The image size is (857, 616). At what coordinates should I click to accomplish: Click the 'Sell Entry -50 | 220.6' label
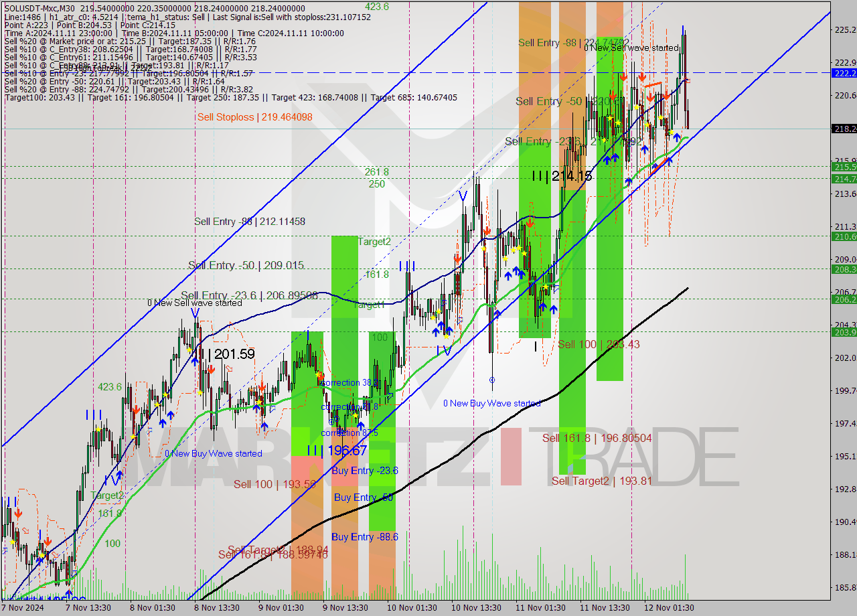(567, 101)
